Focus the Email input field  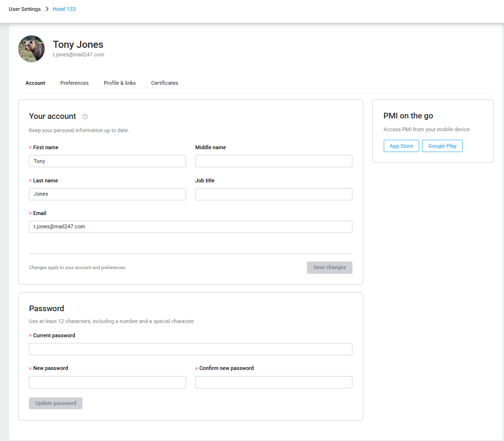190,227
